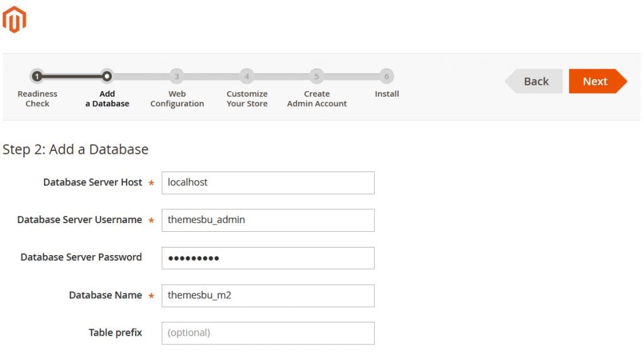Click step 3 Web Configuration circle
The height and width of the screenshot is (355, 644).
177,77
